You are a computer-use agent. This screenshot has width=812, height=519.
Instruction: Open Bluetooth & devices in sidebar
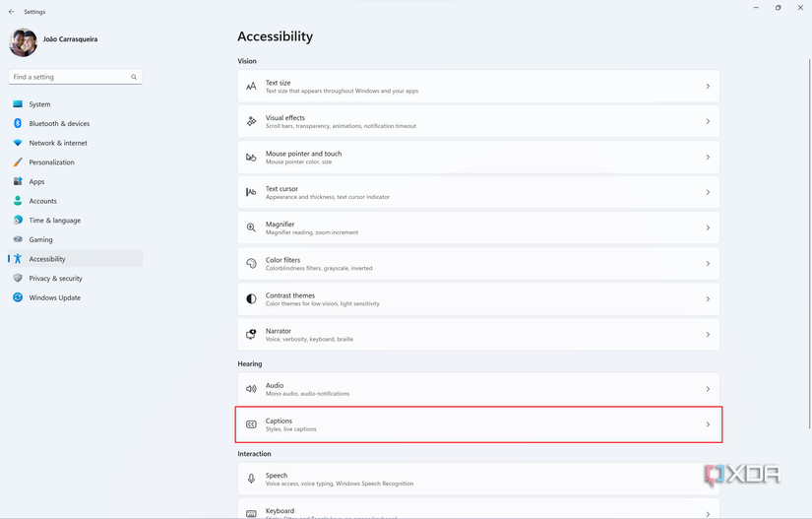[x=59, y=124]
